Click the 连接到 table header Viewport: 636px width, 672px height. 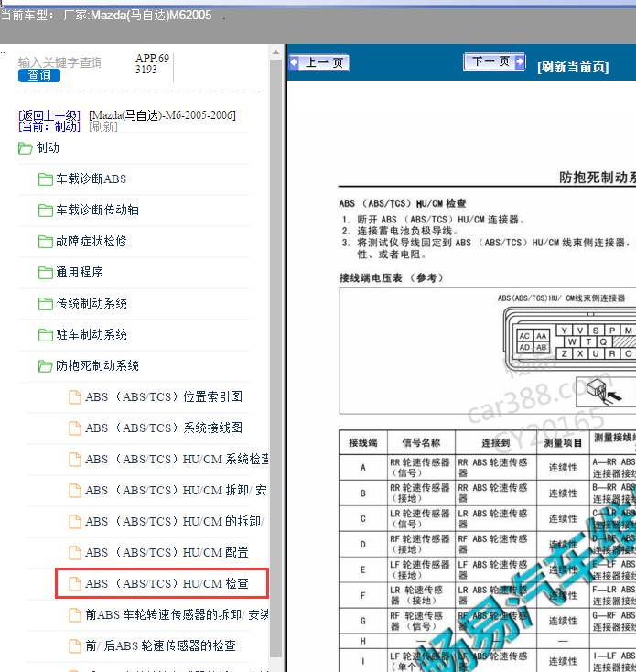point(495,443)
